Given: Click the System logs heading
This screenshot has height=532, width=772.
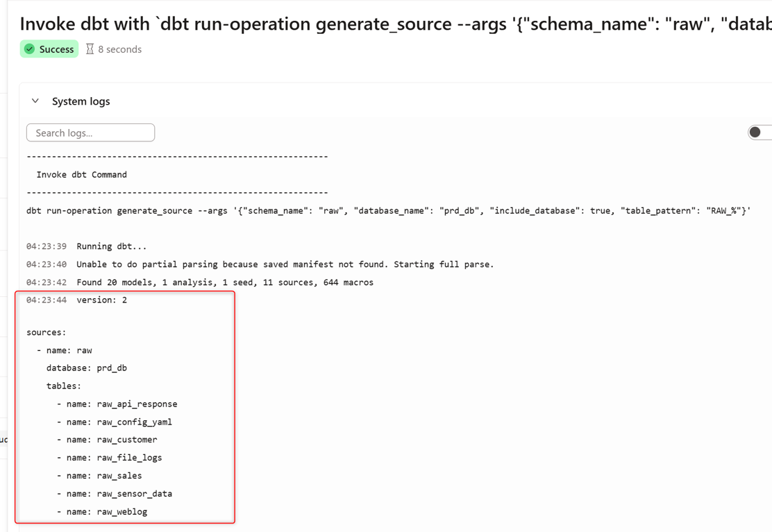Looking at the screenshot, I should [81, 101].
